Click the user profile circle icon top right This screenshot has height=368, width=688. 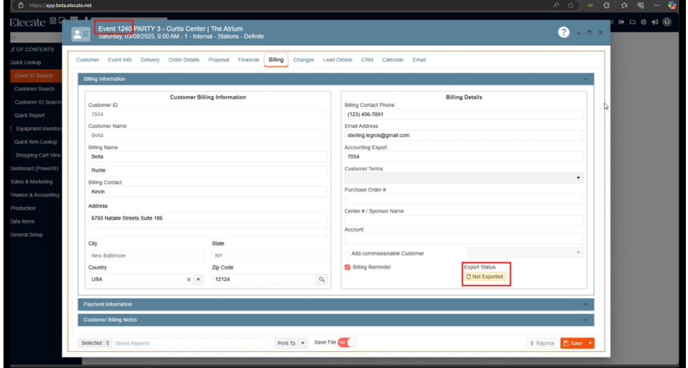pyautogui.click(x=667, y=22)
